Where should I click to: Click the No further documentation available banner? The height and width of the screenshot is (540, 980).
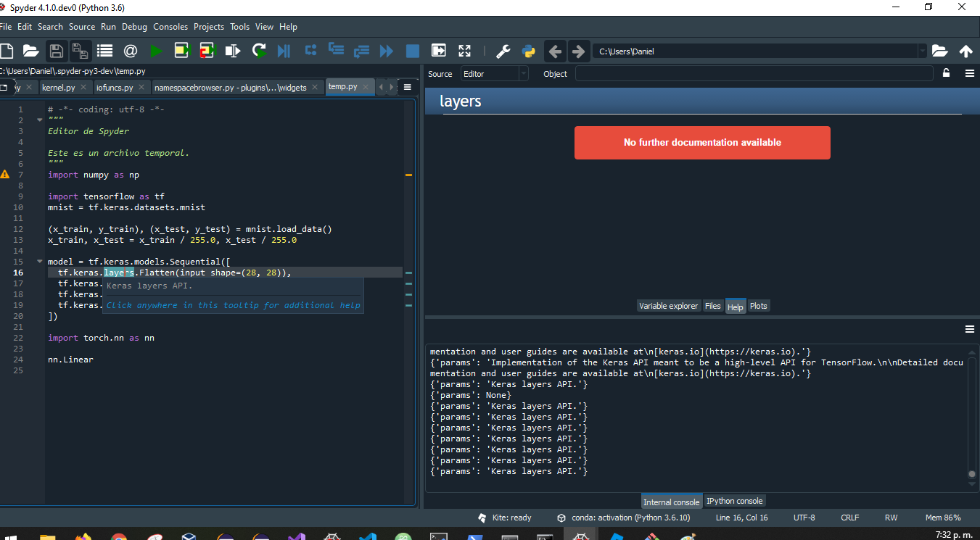[x=701, y=142]
